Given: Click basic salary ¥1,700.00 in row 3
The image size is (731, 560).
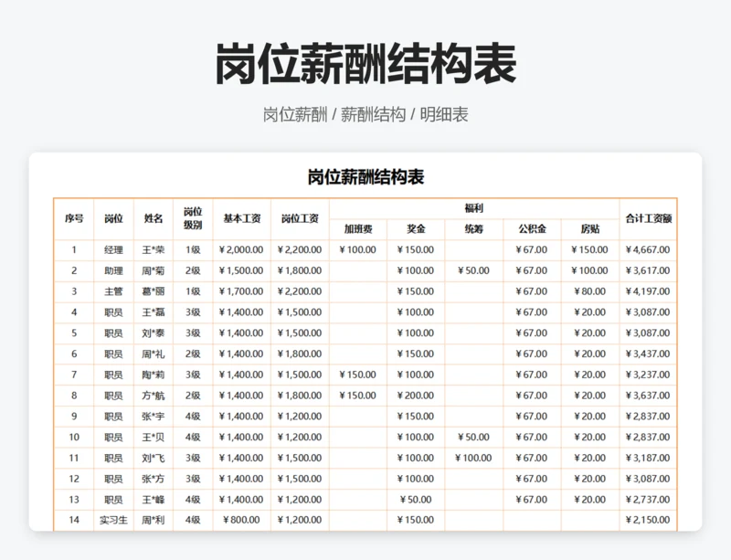Looking at the screenshot, I should (242, 291).
